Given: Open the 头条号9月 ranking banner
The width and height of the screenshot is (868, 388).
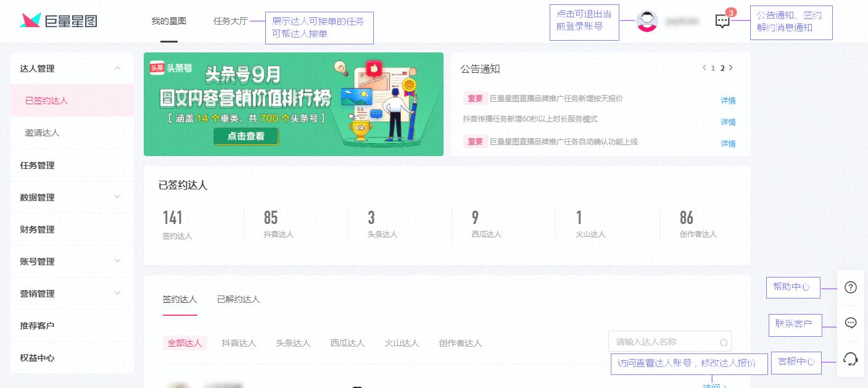Looking at the screenshot, I should (x=294, y=104).
